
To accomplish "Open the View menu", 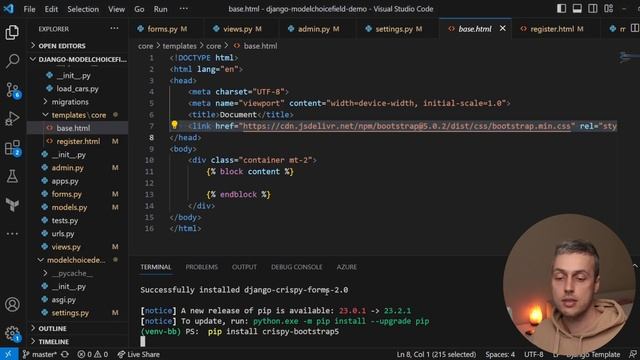I will point(116,9).
